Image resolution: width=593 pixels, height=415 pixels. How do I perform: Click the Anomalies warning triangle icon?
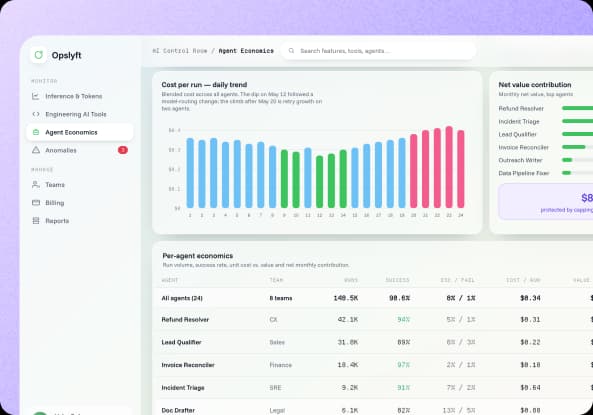[36, 150]
